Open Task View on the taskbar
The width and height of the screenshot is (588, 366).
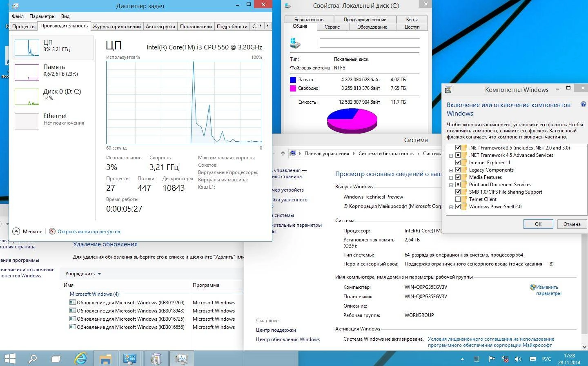56,359
